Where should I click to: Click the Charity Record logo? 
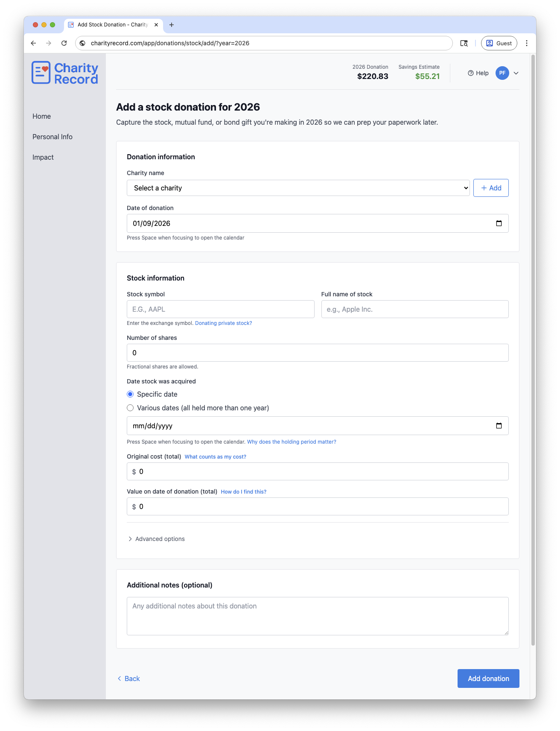tap(65, 73)
